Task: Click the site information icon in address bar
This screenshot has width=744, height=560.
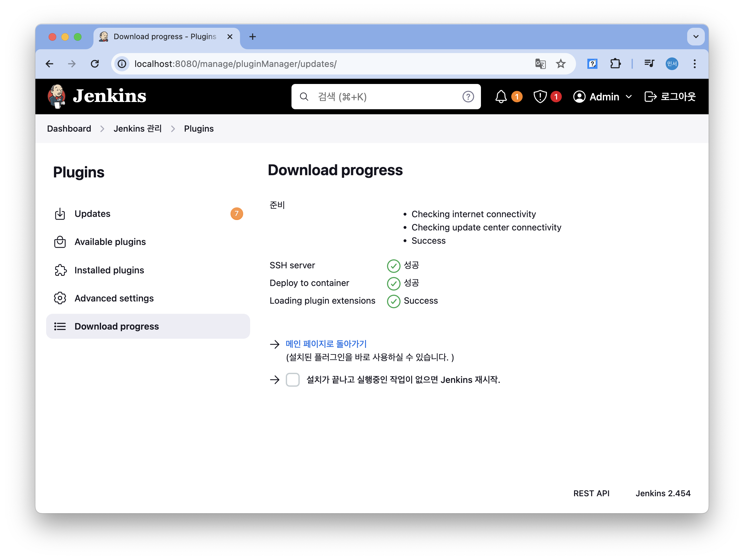Action: tap(122, 64)
